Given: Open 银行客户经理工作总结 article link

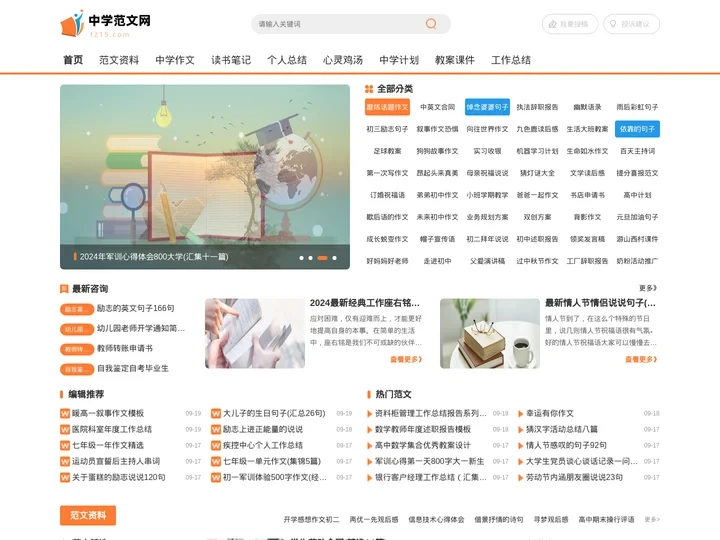Looking at the screenshot, I should click(x=431, y=478).
